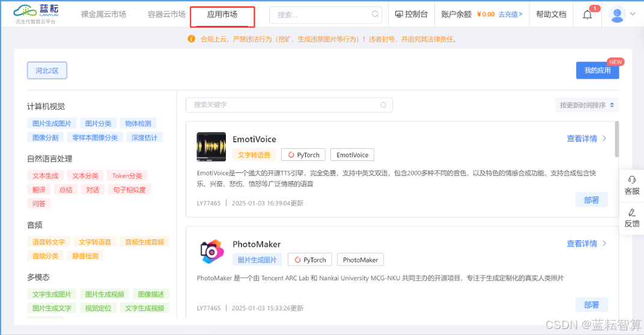The width and height of the screenshot is (644, 335).
Task: Filter by 图片生成图片 in computer vision
Action: tap(52, 124)
